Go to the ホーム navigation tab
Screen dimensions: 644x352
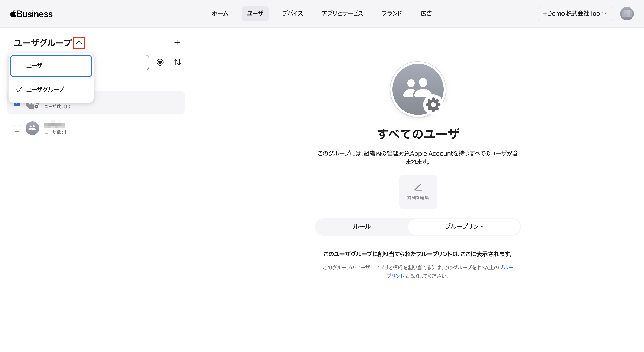pyautogui.click(x=220, y=13)
